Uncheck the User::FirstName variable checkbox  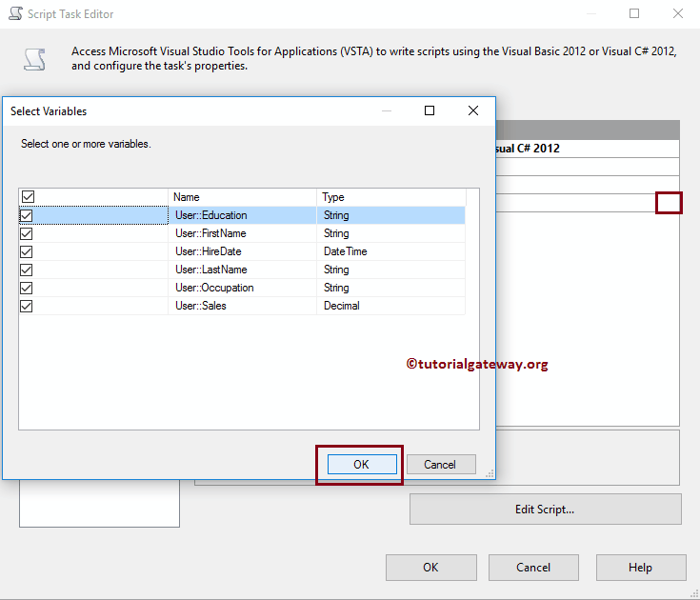[27, 234]
